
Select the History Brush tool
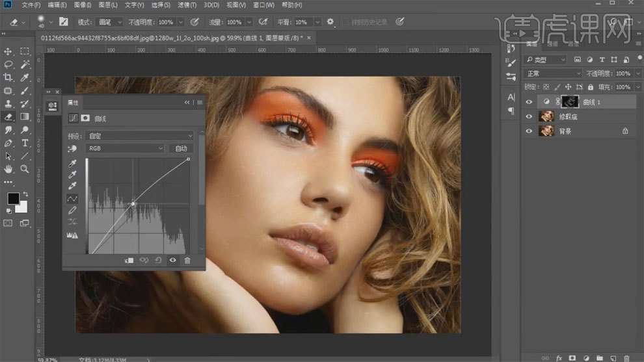coord(25,104)
